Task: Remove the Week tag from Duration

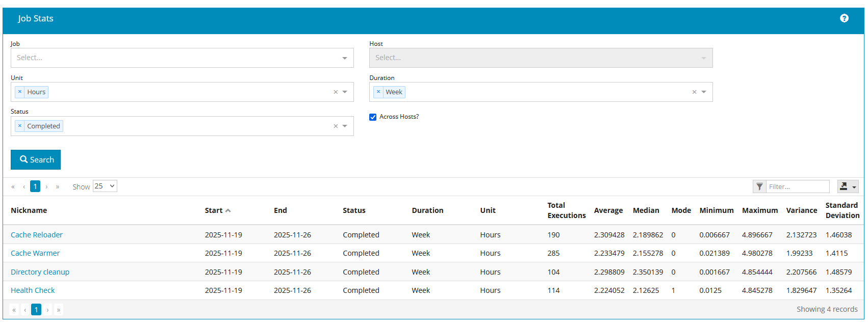Action: tap(378, 92)
